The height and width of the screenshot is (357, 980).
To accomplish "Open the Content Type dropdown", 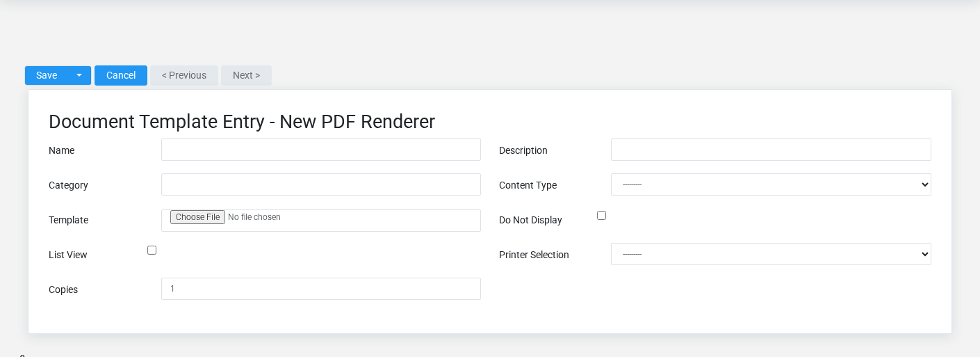I will [771, 184].
